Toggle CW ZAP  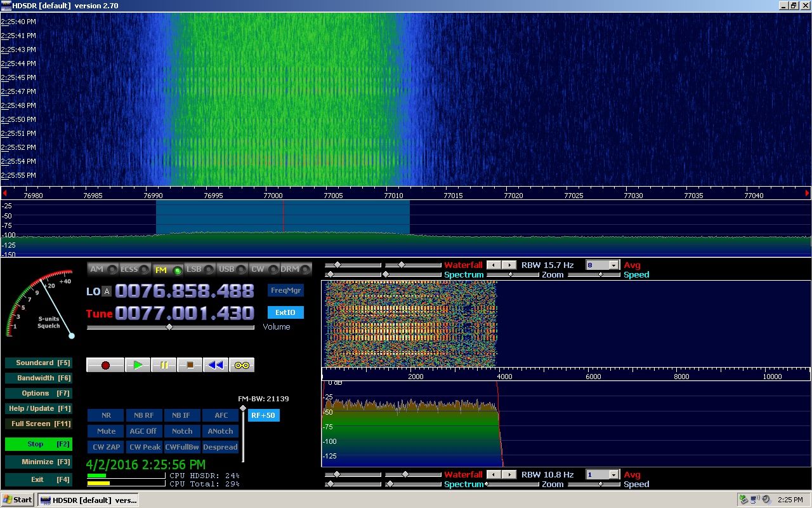click(106, 447)
